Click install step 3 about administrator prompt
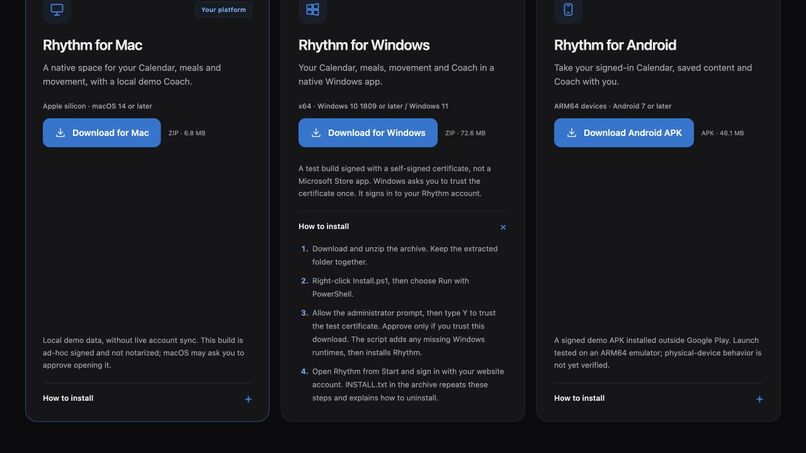Screen dimensions: 806x453 402,333
